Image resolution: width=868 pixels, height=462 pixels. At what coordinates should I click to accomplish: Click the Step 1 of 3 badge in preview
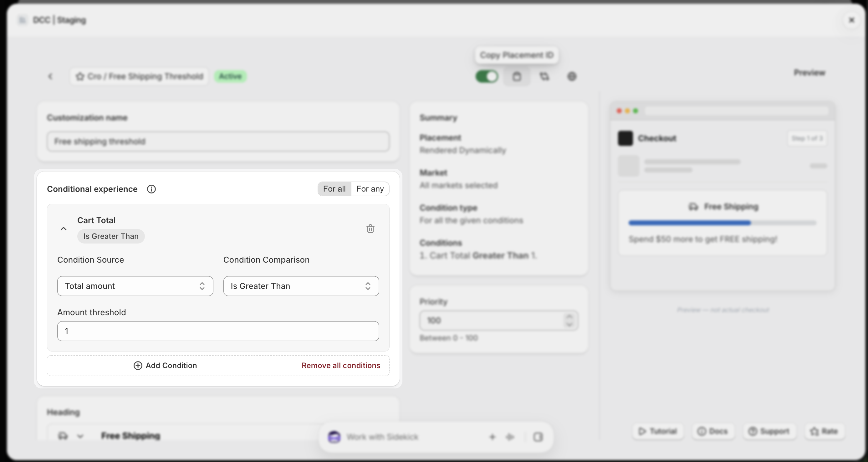(x=807, y=138)
